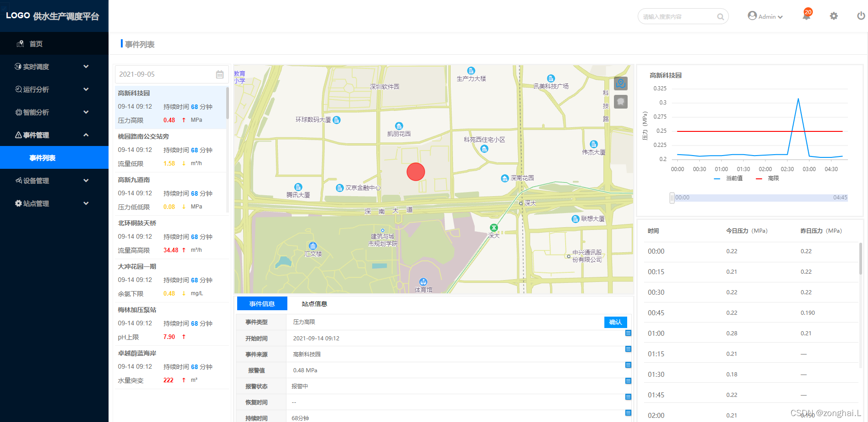The width and height of the screenshot is (868, 422).
Task: Click the 环球数码大厦 map marker
Action: click(337, 120)
